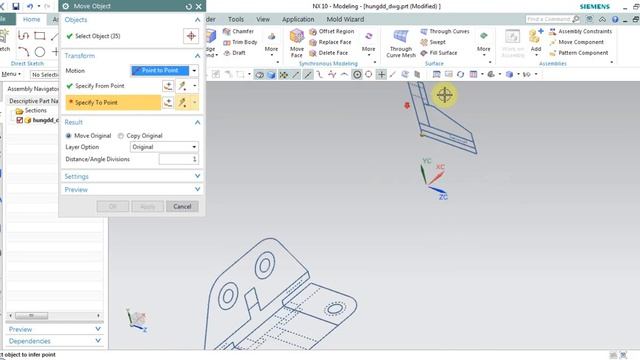This screenshot has width=640, height=360.
Task: Click inferred point icon for Specify To Point
Action: 182,102
